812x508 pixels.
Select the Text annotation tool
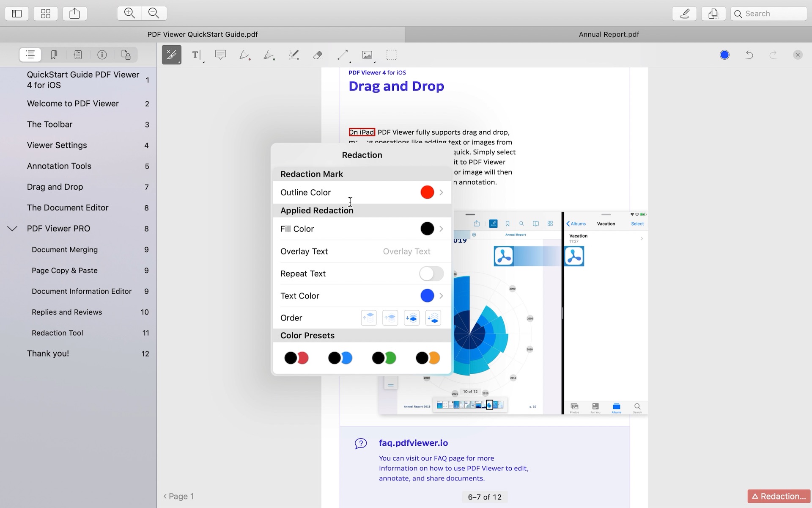click(x=195, y=55)
